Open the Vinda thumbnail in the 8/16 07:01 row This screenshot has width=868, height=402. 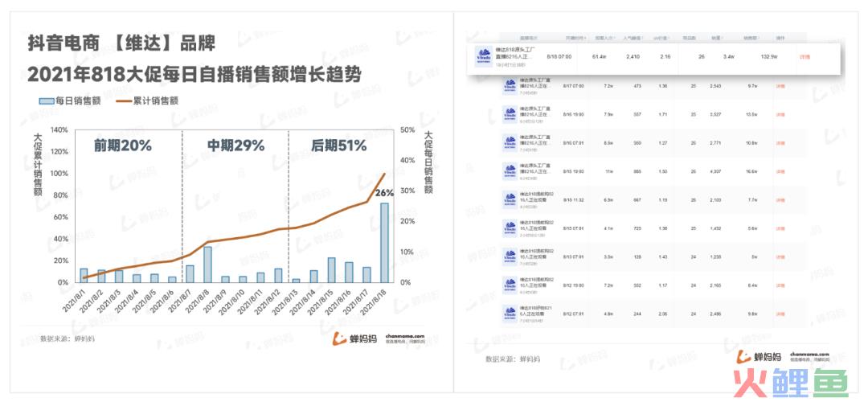(x=510, y=142)
